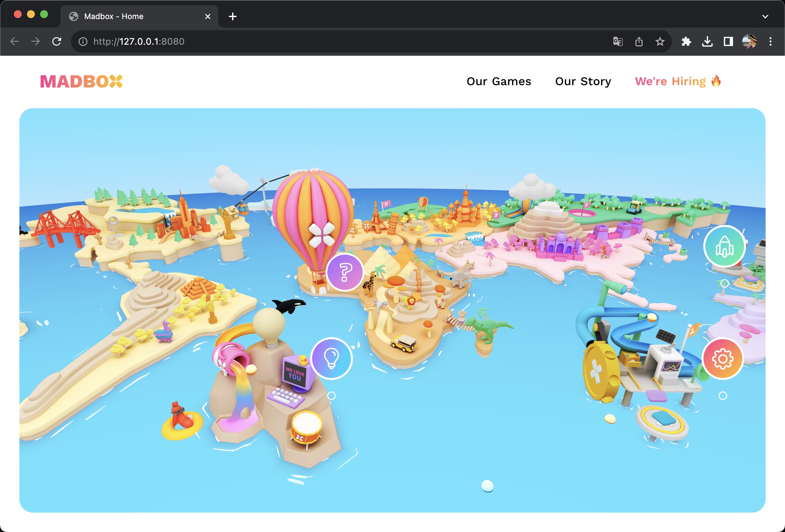This screenshot has height=532, width=785.
Task: Bookmark this page with star icon
Action: 660,41
